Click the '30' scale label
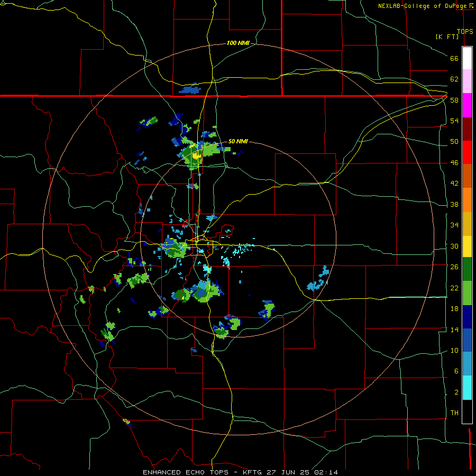Viewport: 476px width, 476px height. 454,246
